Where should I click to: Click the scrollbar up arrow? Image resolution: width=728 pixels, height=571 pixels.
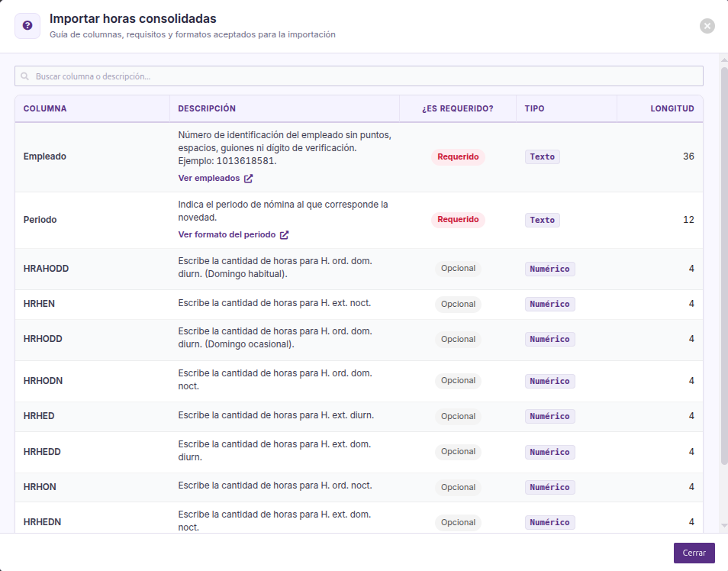tap(724, 60)
